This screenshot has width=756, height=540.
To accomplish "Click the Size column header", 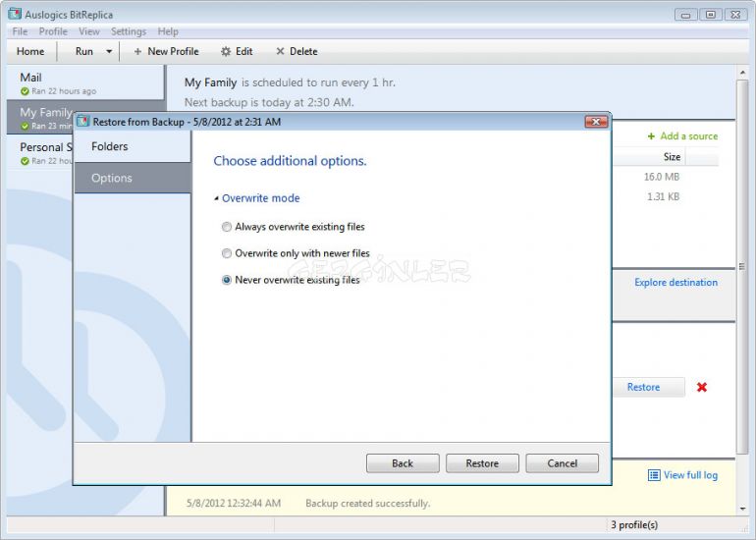I will pos(673,157).
